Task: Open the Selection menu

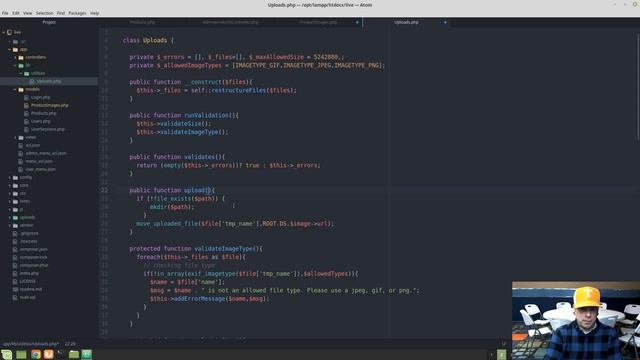Action: (x=44, y=13)
